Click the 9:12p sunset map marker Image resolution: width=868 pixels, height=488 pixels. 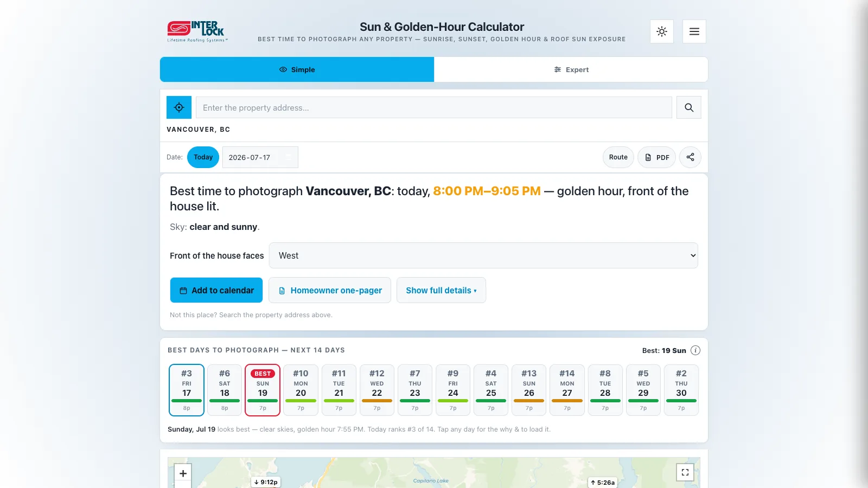pos(266,482)
